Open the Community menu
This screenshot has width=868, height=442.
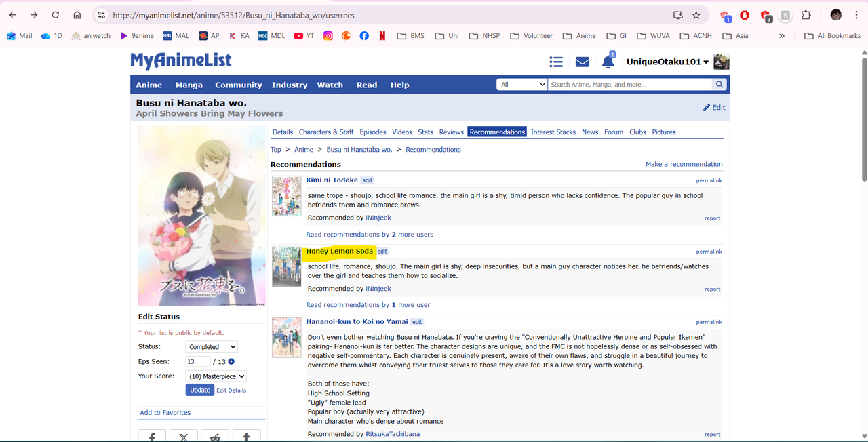click(x=239, y=85)
